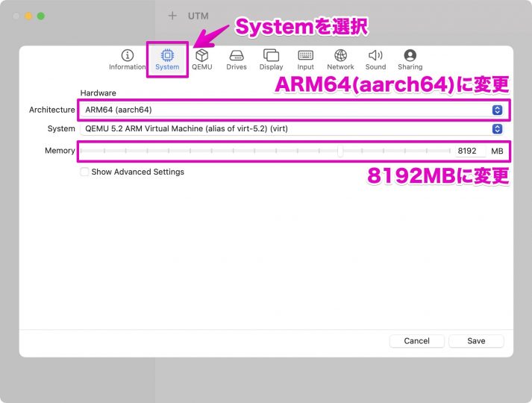Open the Information settings tab
This screenshot has height=403, width=532.
[x=128, y=60]
